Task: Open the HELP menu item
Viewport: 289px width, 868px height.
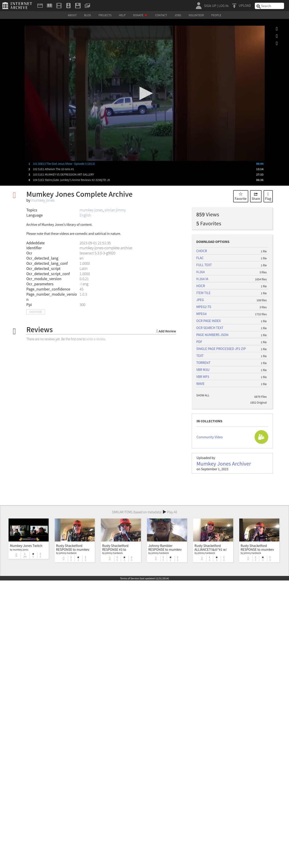Action: [x=122, y=15]
